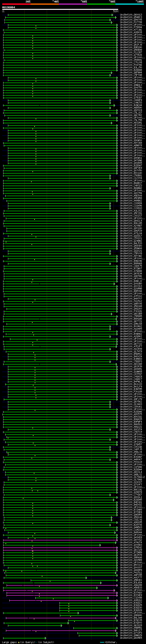Click the red 20% identity legend segment

[x=16, y=4]
